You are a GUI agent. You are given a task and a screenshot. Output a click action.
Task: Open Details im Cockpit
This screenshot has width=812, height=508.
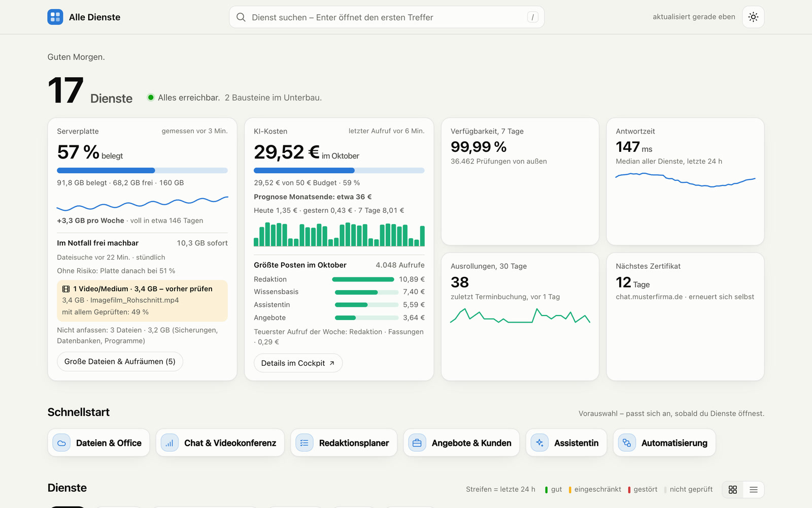(298, 363)
